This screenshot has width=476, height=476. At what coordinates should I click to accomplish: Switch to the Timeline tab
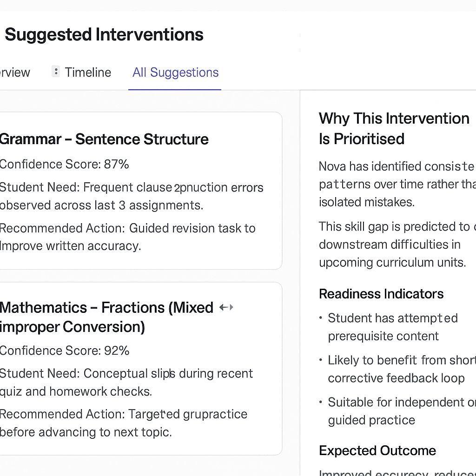[88, 73]
